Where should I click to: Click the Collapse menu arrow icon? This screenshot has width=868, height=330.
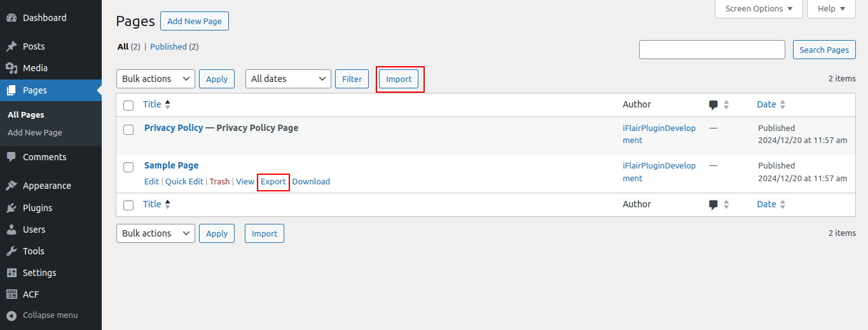tap(11, 315)
